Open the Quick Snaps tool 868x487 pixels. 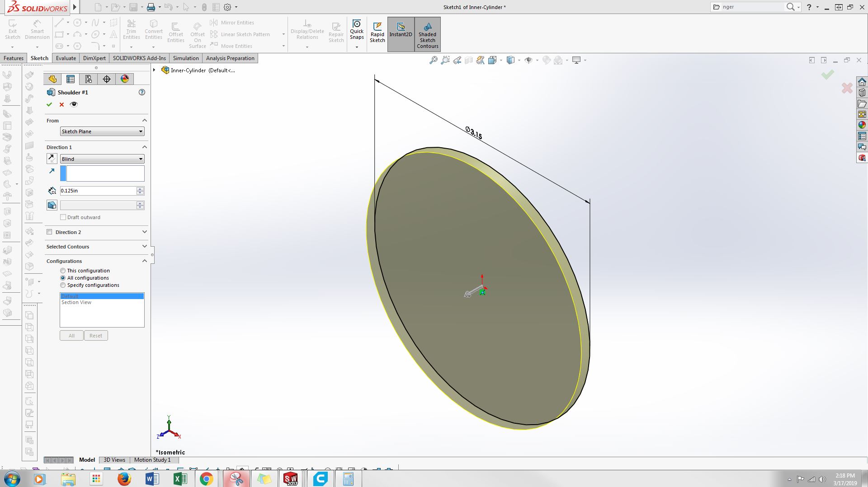tap(357, 29)
